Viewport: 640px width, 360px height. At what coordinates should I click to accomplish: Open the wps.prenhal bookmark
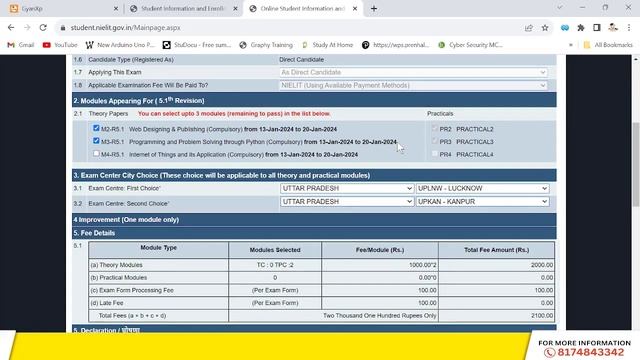tap(396, 45)
